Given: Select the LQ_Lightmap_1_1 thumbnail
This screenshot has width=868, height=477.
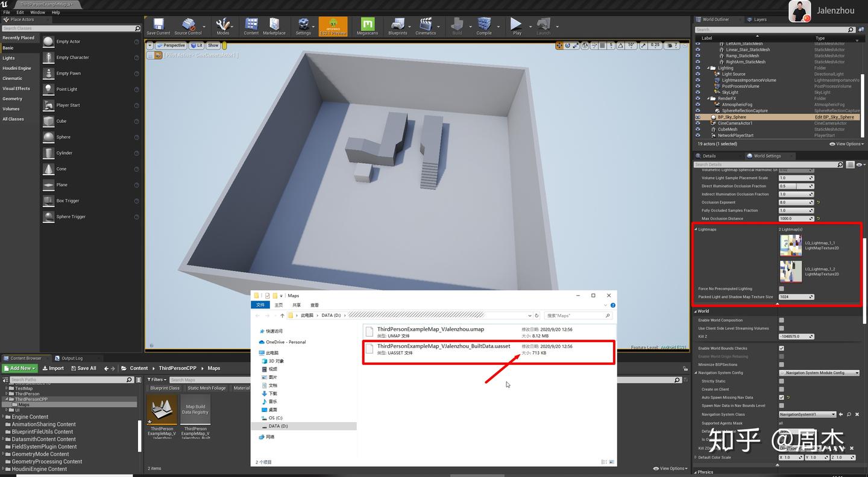Looking at the screenshot, I should click(791, 245).
